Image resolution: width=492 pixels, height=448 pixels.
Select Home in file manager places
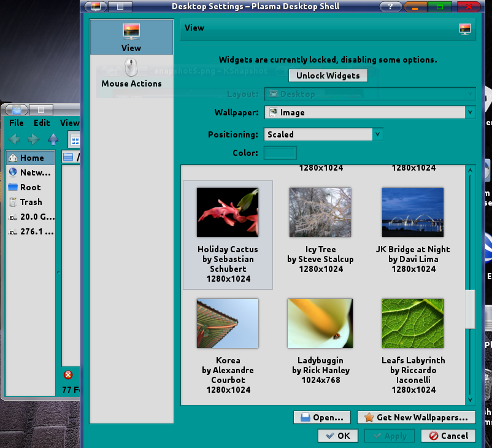click(31, 158)
